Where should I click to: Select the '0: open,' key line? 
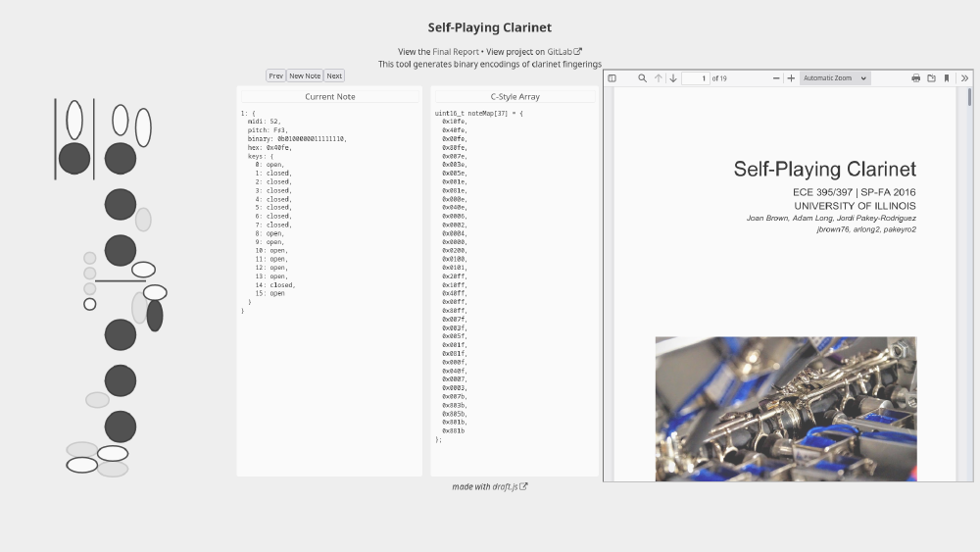[x=269, y=165]
